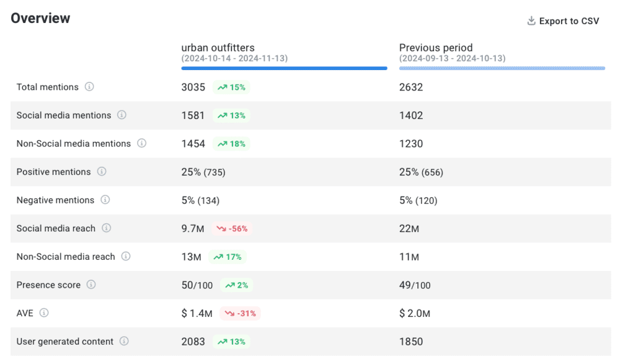The width and height of the screenshot is (620, 364).
Task: Click Negative mentions info icon
Action: pyautogui.click(x=105, y=200)
